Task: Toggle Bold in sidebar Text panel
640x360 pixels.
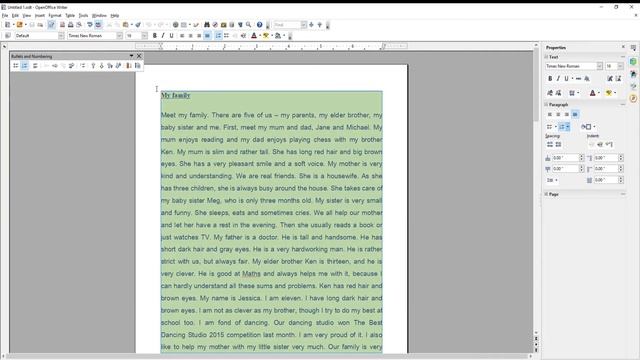Action: 550,79
